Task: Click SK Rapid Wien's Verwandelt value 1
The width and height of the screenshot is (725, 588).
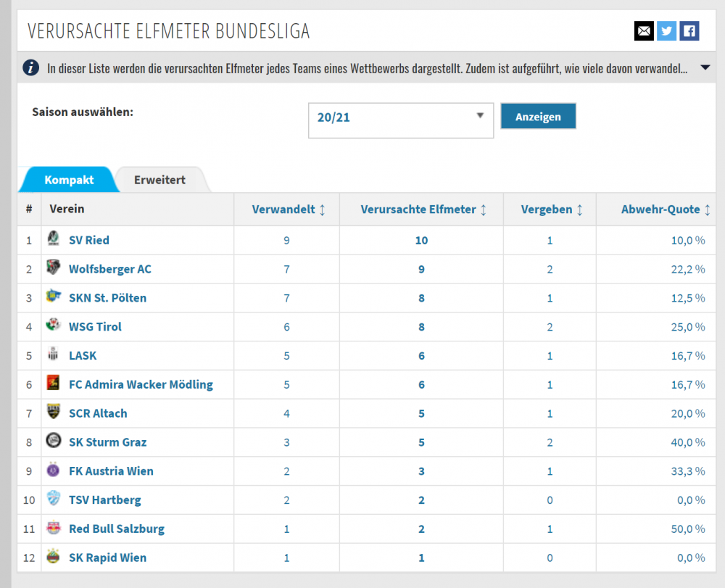Action: click(x=286, y=558)
